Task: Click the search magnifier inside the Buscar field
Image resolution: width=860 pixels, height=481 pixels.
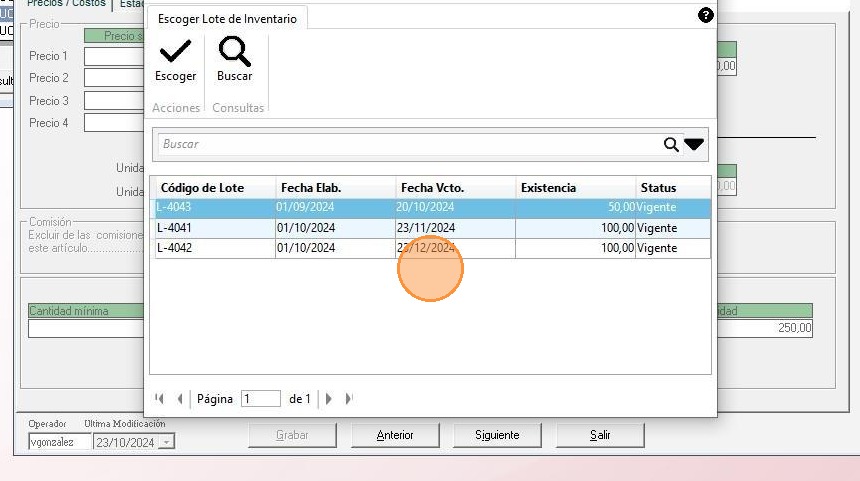Action: 671,144
